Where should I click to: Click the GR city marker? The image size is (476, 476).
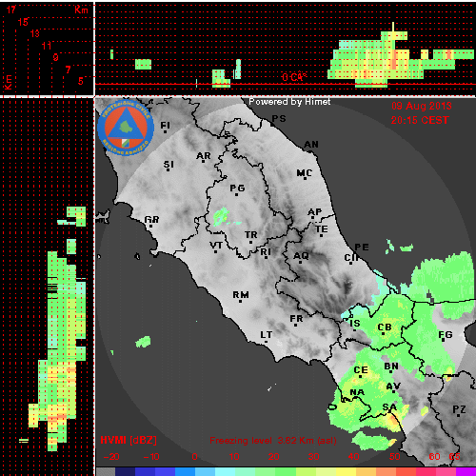click(151, 221)
